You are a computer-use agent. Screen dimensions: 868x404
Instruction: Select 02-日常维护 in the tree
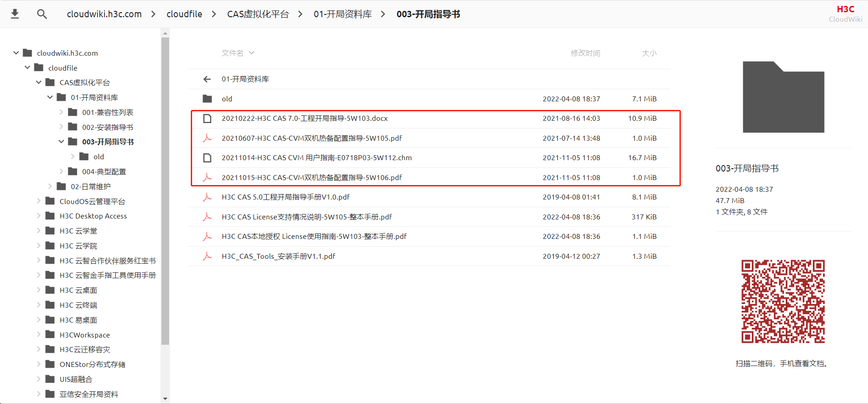coord(90,186)
